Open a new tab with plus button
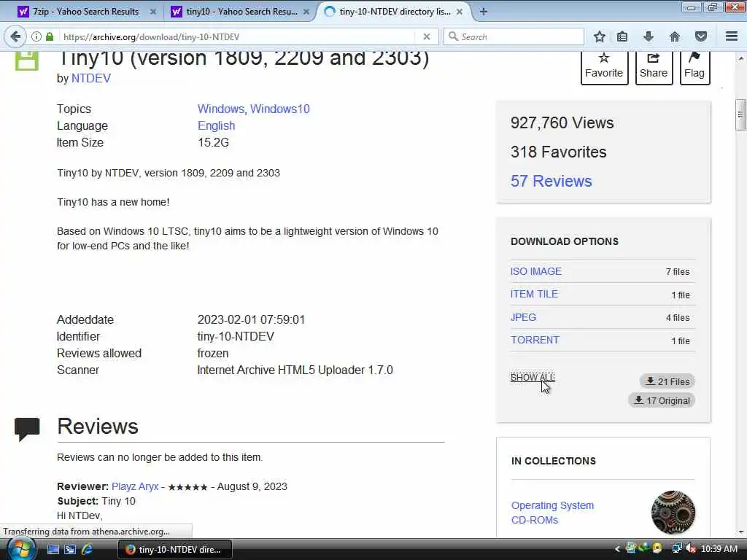This screenshot has height=560, width=747. tap(484, 12)
